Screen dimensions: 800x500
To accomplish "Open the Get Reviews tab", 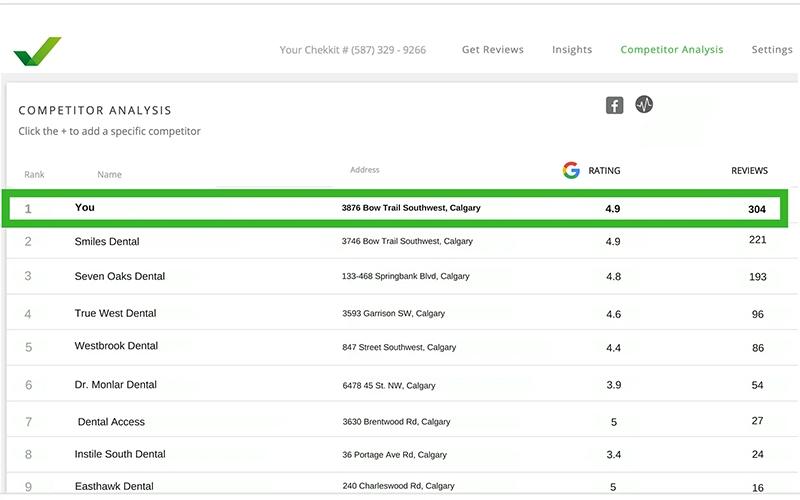I will click(x=492, y=49).
